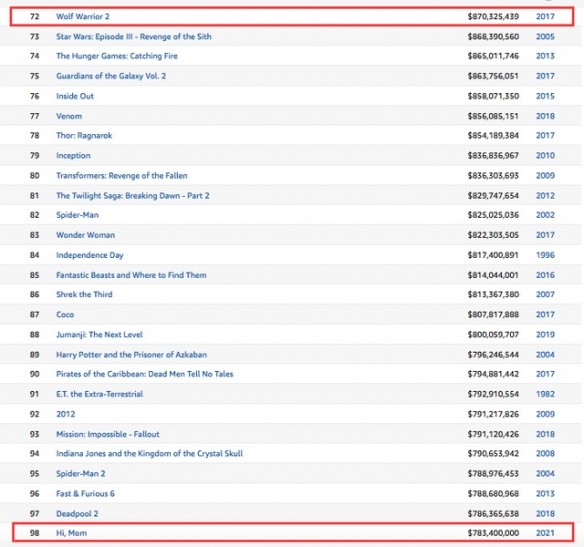Open Guardians of the Galaxy Vol. 2 link
Image resolution: width=584 pixels, height=547 pixels.
click(x=111, y=76)
